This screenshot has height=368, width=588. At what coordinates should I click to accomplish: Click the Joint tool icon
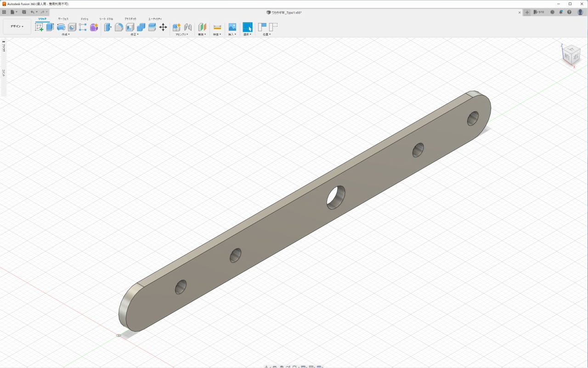187,27
